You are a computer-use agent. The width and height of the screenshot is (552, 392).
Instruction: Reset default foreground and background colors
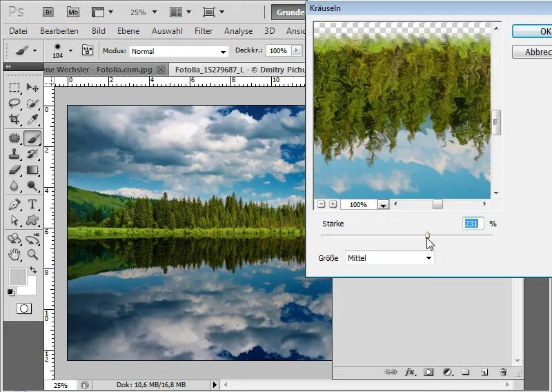pyautogui.click(x=10, y=292)
